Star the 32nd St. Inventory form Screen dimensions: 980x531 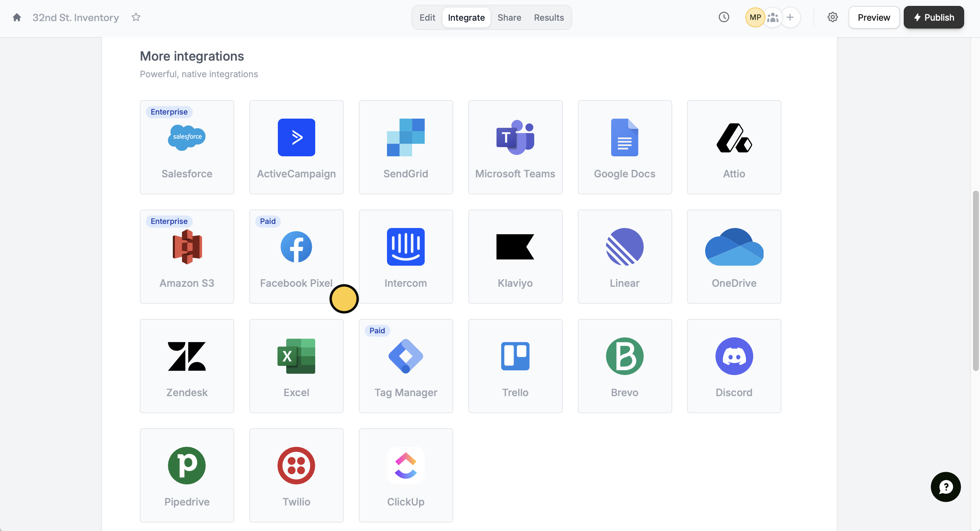pos(136,17)
